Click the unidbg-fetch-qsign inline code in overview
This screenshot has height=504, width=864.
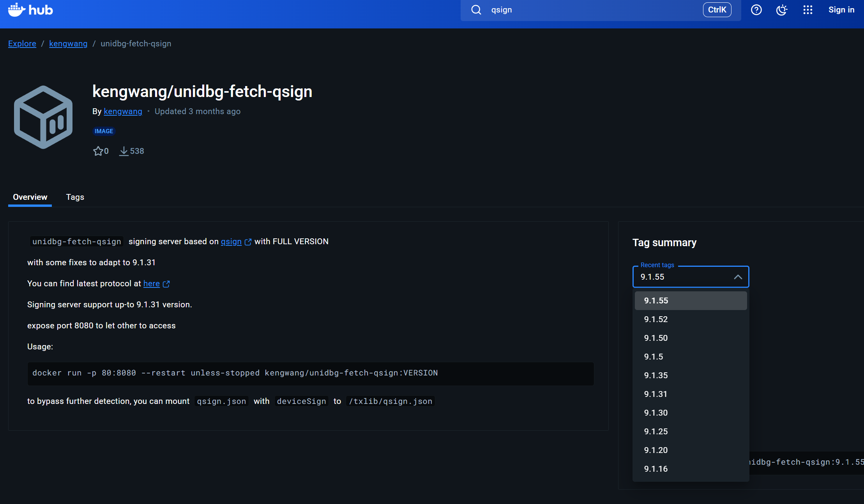(x=77, y=241)
